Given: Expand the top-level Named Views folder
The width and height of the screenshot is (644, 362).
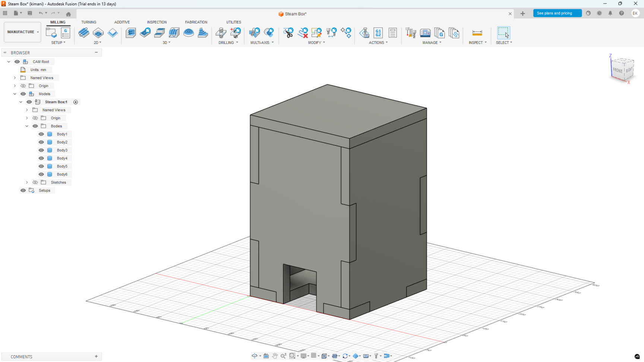Looking at the screenshot, I should pos(15,78).
